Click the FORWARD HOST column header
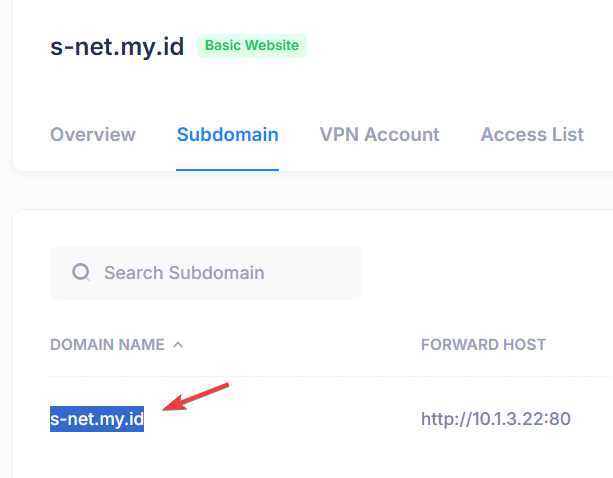This screenshot has width=613, height=478. point(483,345)
